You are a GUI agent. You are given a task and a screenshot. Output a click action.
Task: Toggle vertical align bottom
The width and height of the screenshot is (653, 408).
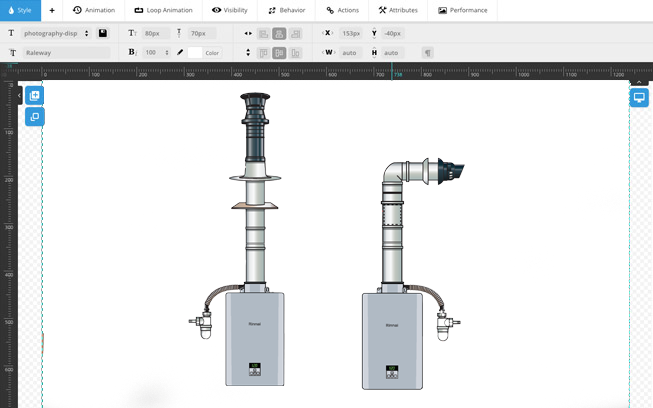coord(295,52)
